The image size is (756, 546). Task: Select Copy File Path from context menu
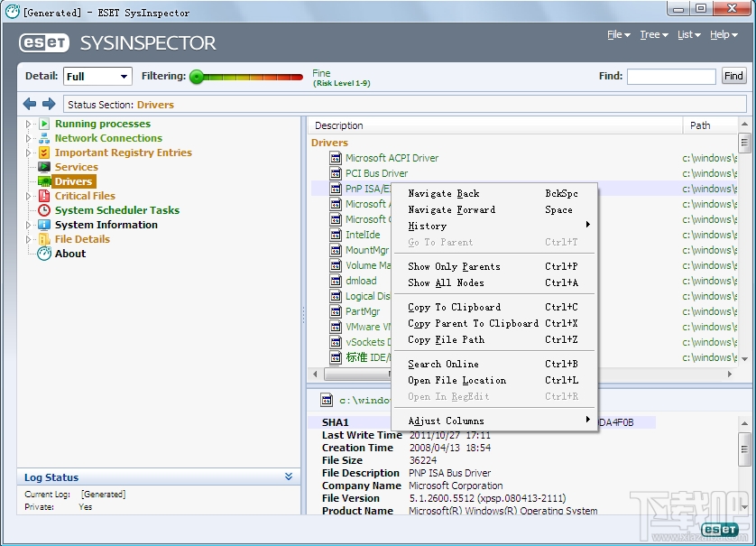coord(448,340)
